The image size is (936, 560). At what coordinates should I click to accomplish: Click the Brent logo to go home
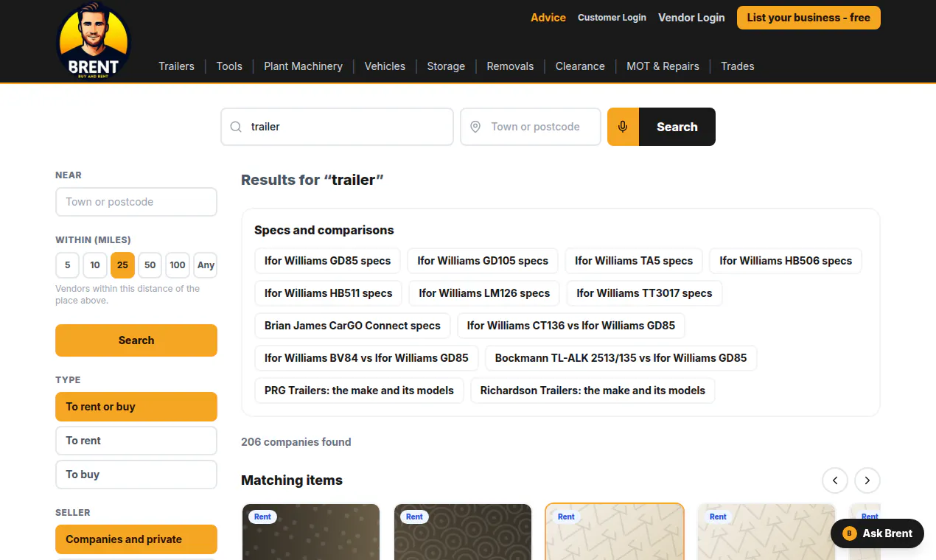(93, 41)
